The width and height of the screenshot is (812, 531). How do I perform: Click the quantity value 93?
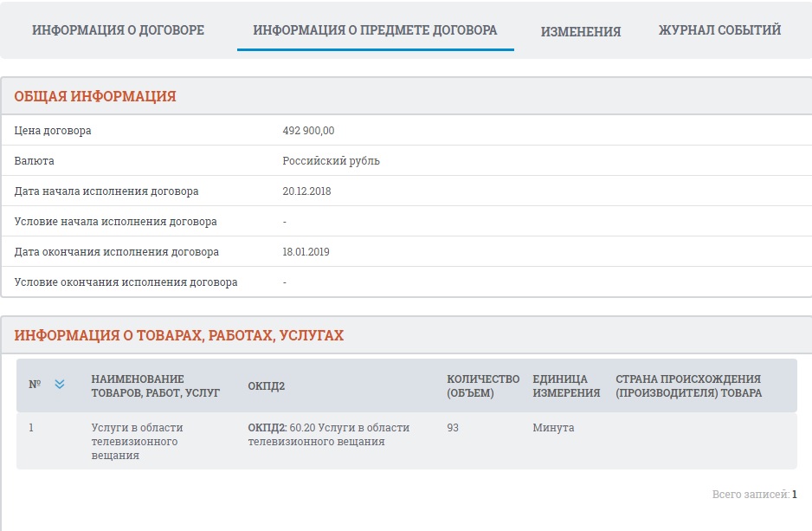[x=454, y=428]
